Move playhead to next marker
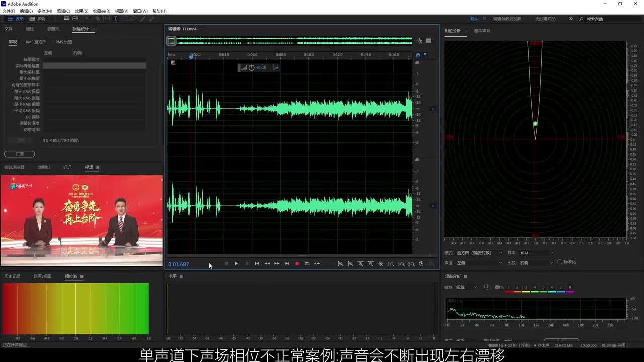This screenshot has height=362, width=644. (287, 264)
